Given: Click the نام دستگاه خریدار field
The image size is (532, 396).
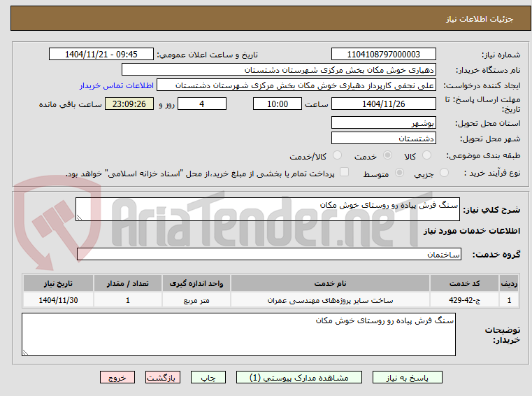Looking at the screenshot, I should click(278, 70).
